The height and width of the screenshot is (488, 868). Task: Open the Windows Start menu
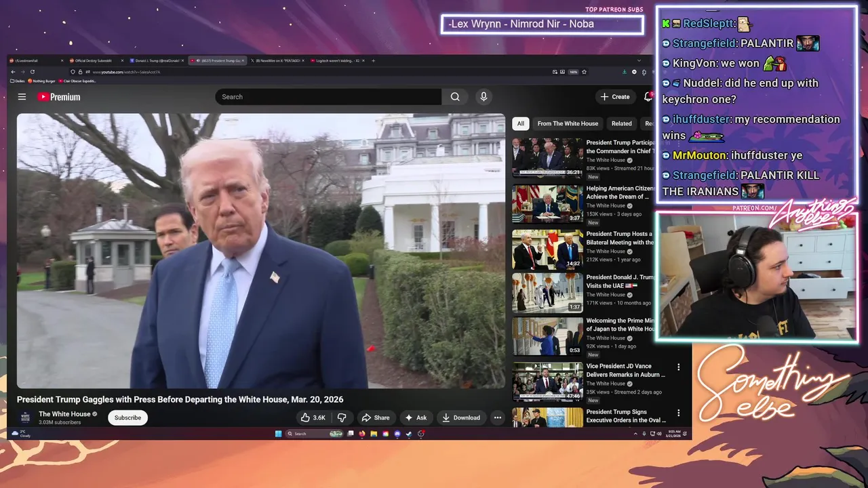278,434
